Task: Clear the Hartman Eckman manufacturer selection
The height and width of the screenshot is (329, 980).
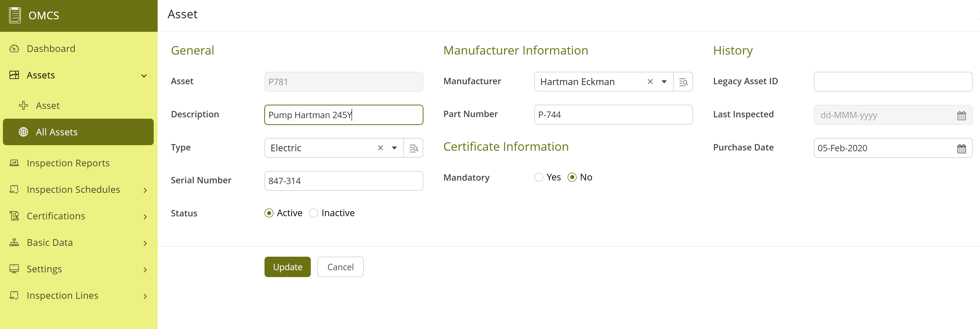Action: pos(650,82)
